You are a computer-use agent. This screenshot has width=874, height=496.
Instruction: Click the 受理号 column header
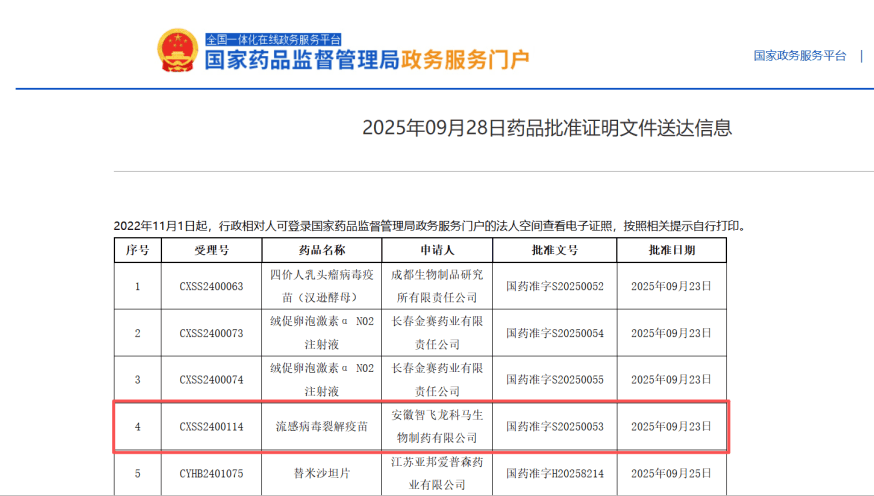point(210,249)
